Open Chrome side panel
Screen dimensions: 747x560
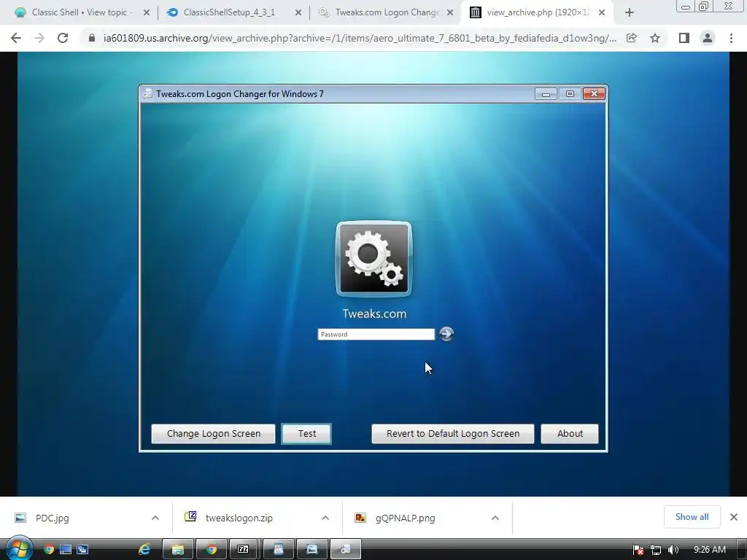point(684,38)
